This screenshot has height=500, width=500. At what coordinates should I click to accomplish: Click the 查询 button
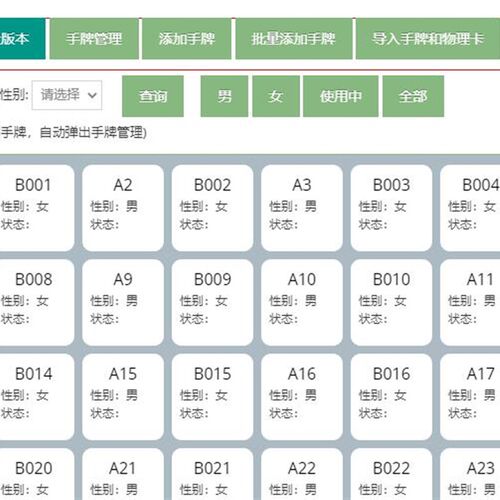(153, 96)
